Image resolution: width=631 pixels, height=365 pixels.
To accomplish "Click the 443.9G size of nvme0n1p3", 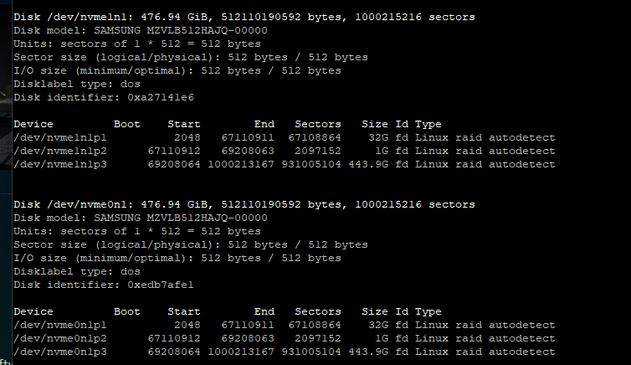I will tap(368, 352).
